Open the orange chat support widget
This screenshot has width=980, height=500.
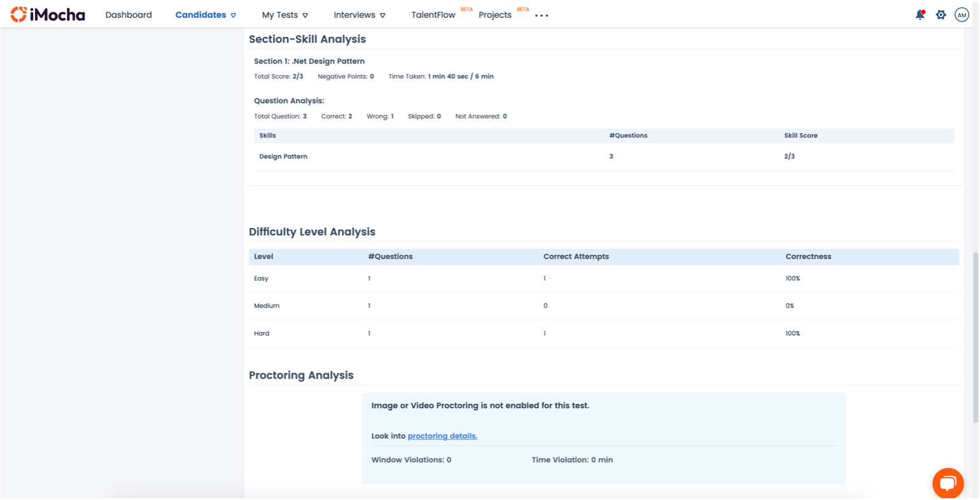tap(948, 483)
